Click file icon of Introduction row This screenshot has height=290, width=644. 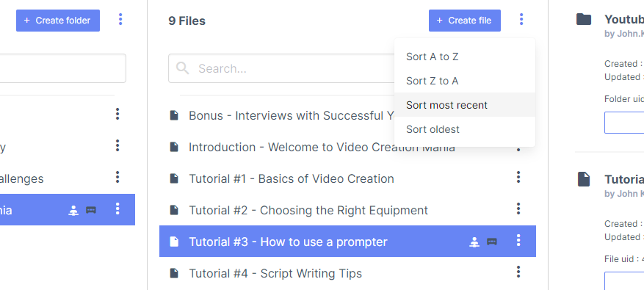click(x=174, y=147)
